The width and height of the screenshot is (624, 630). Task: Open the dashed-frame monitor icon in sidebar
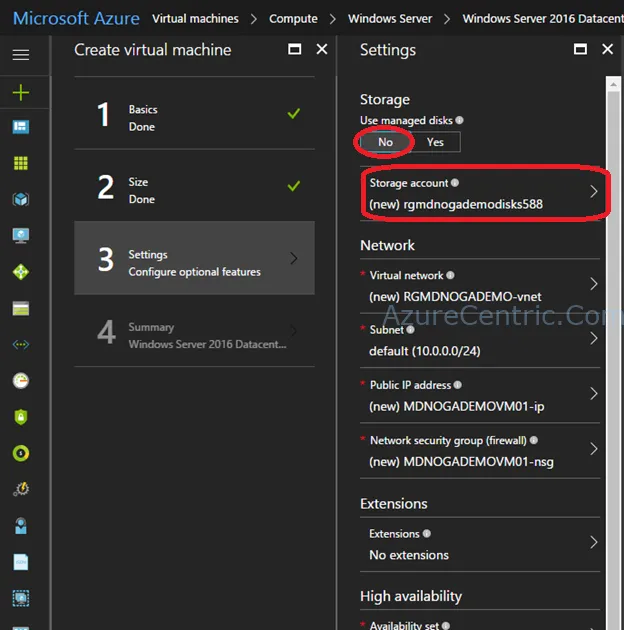(21, 598)
